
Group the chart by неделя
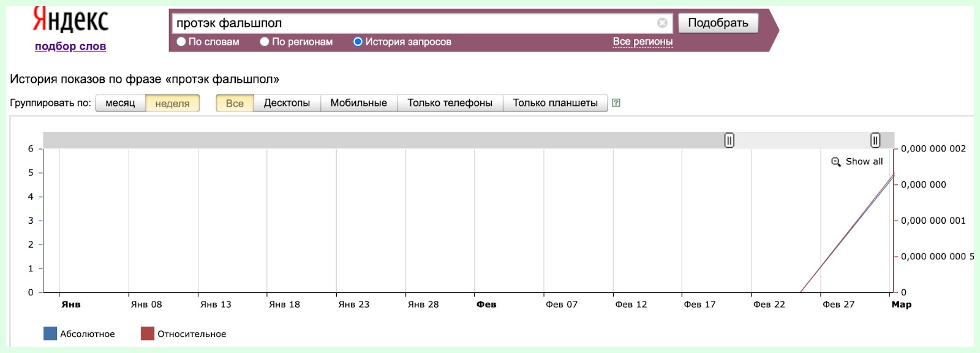click(x=172, y=103)
